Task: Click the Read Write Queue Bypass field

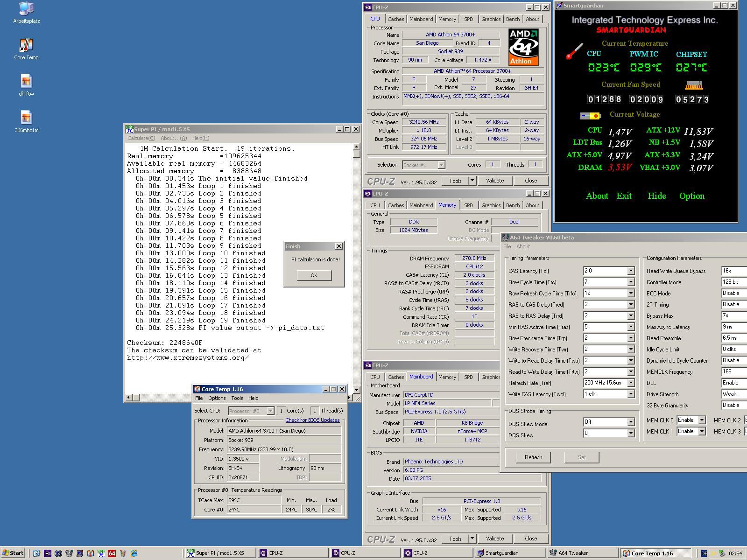Action: (x=734, y=271)
